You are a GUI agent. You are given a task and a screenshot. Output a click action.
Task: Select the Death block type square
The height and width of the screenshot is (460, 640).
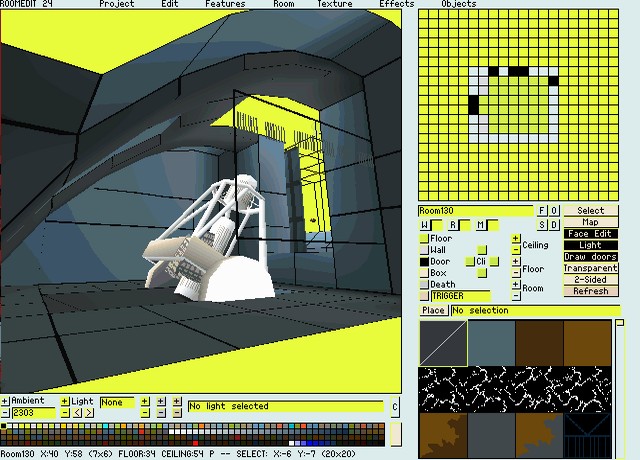pos(424,284)
